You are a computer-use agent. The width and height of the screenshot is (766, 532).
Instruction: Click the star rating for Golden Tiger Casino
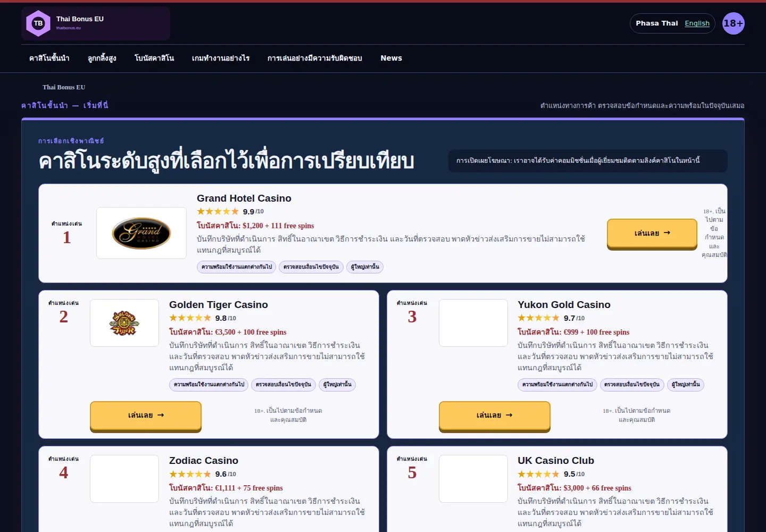click(x=190, y=318)
